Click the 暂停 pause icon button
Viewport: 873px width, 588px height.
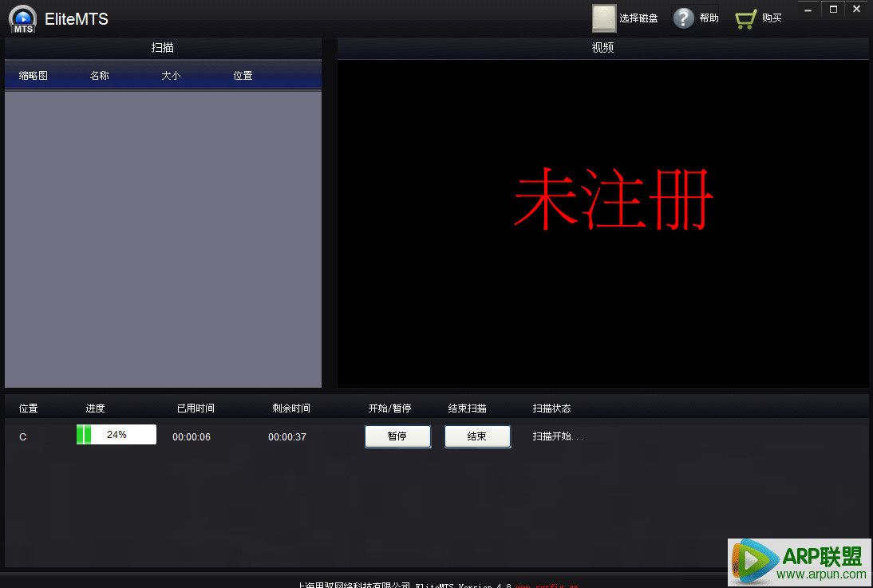tap(397, 436)
